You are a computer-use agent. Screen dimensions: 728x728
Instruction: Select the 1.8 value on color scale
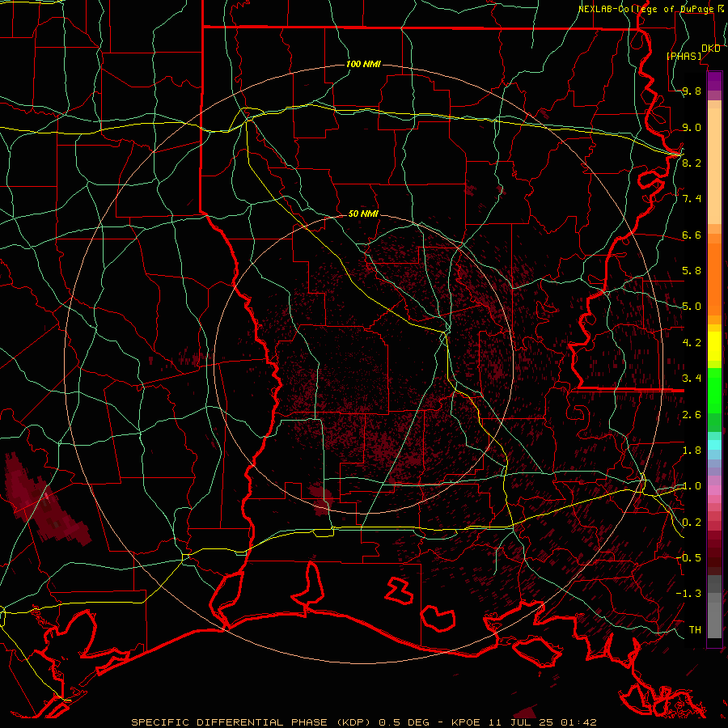[x=692, y=451]
